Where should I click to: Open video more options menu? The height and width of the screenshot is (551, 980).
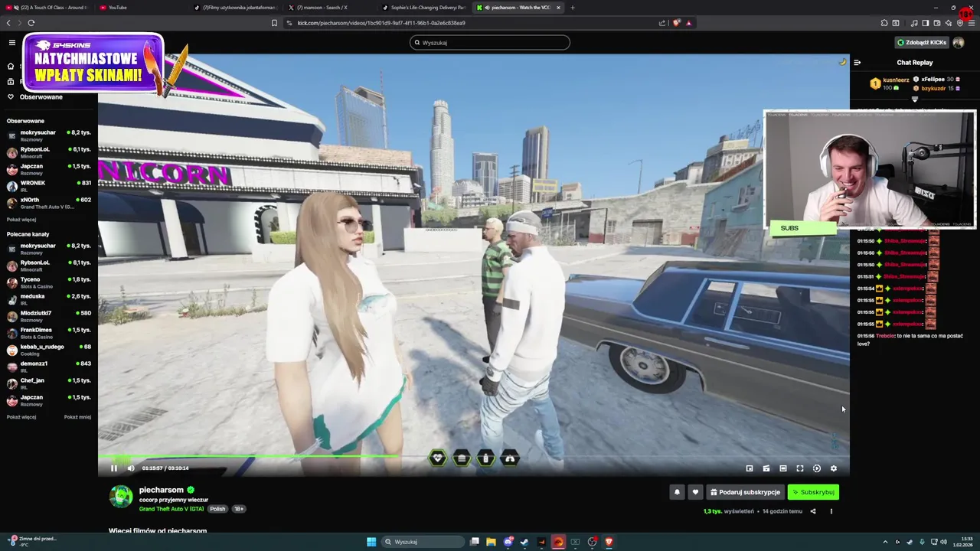[x=831, y=511]
